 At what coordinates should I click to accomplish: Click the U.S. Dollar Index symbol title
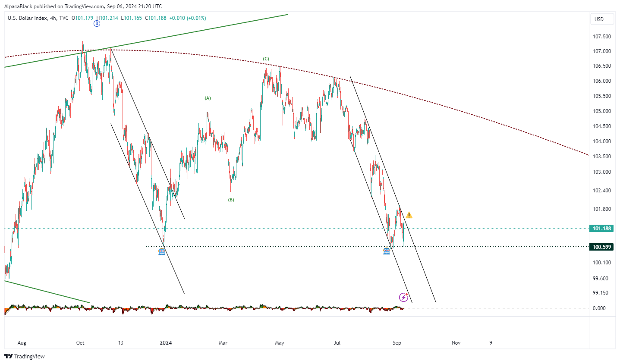tap(28, 18)
